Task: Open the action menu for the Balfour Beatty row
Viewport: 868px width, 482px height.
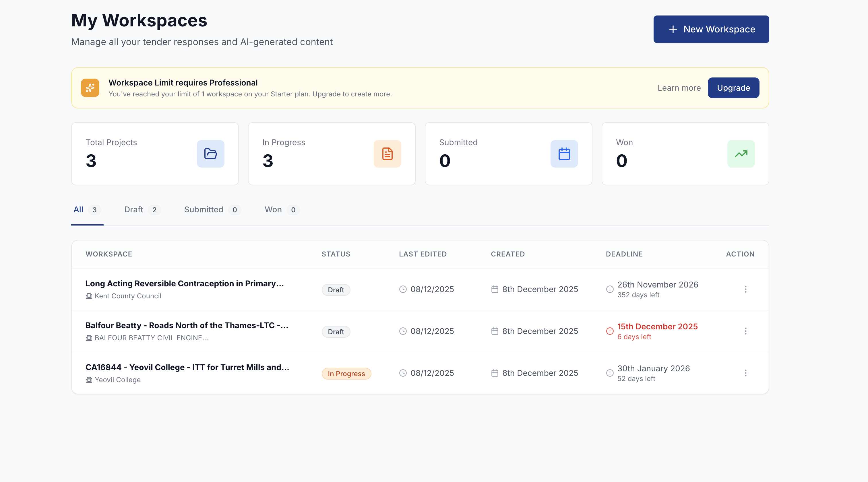Action: pos(746,331)
